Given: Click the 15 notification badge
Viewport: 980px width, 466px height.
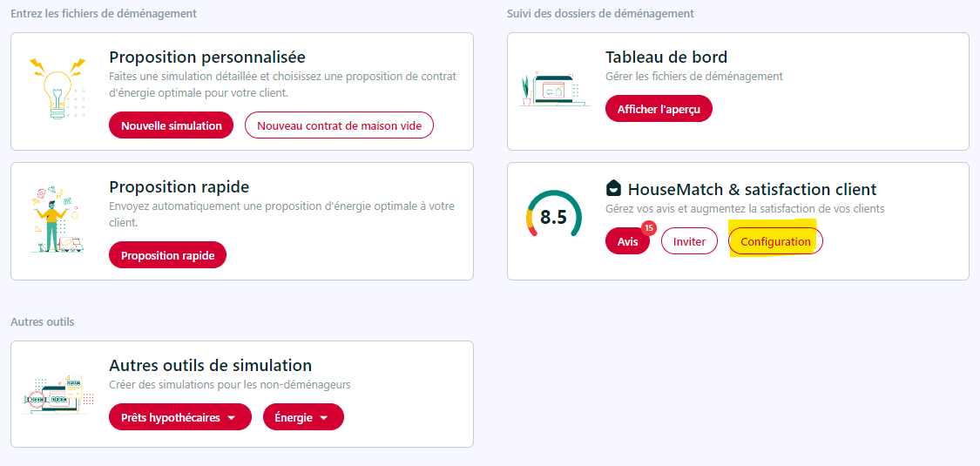Looking at the screenshot, I should (648, 228).
